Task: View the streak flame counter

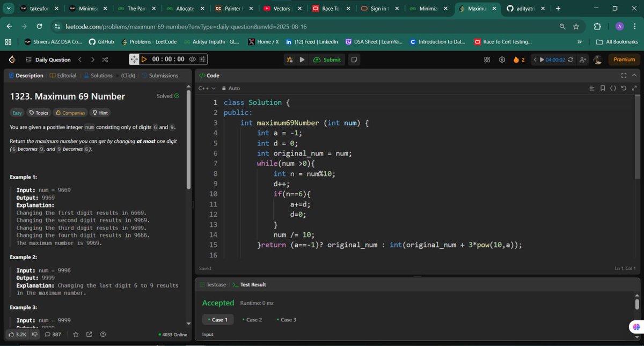Action: (x=519, y=60)
